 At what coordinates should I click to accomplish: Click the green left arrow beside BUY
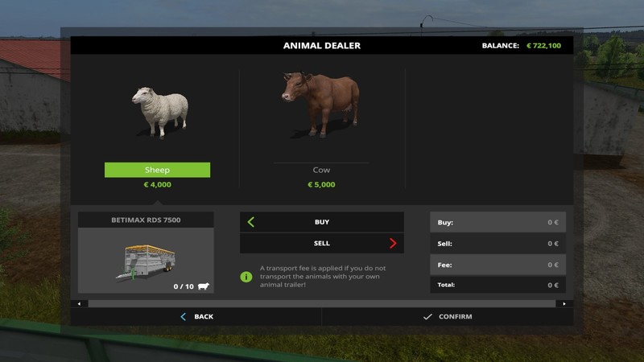pos(251,222)
